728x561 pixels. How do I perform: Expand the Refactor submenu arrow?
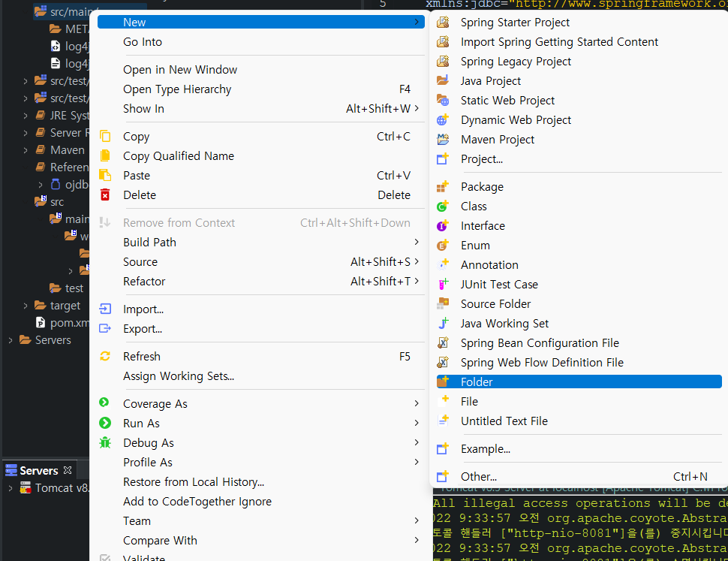click(x=417, y=281)
